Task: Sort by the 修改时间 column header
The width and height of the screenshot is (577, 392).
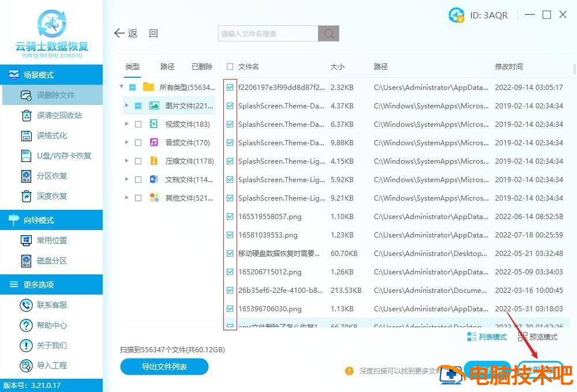Action: tap(509, 66)
